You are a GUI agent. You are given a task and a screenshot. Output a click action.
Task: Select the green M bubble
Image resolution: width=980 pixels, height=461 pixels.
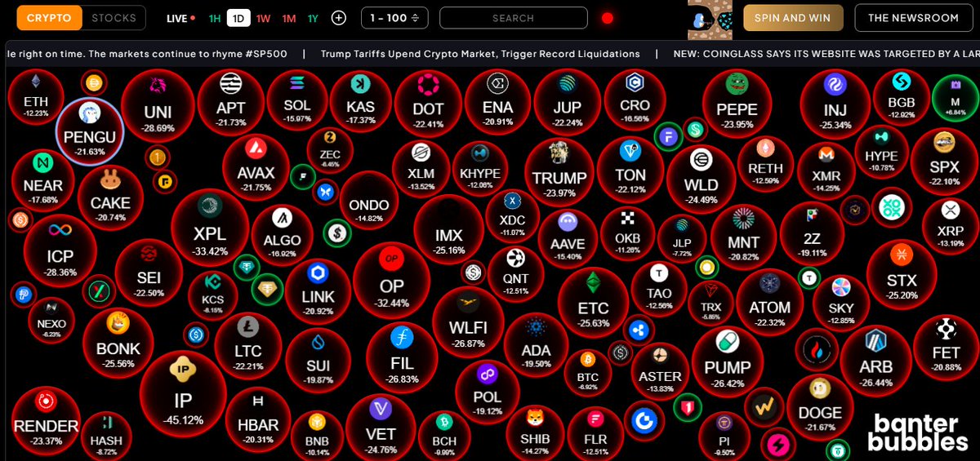955,97
